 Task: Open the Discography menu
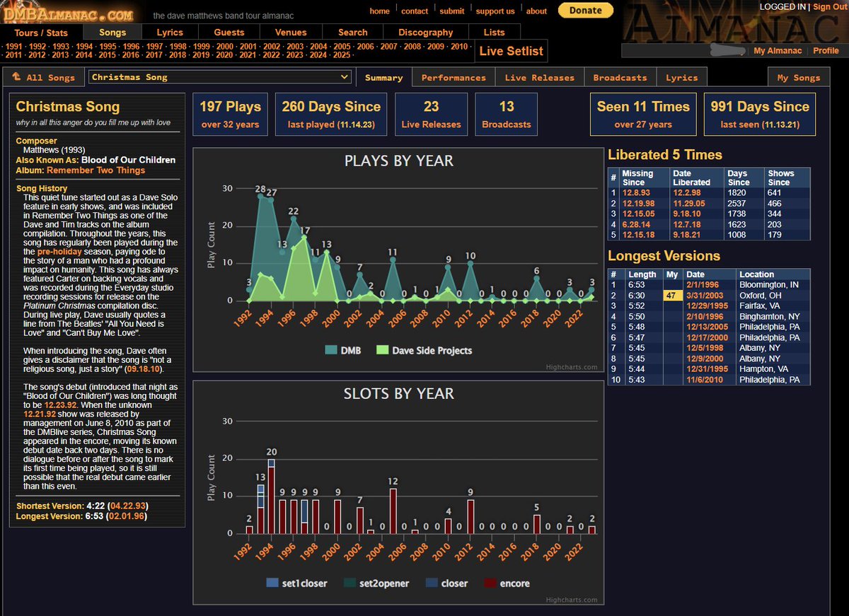(425, 33)
